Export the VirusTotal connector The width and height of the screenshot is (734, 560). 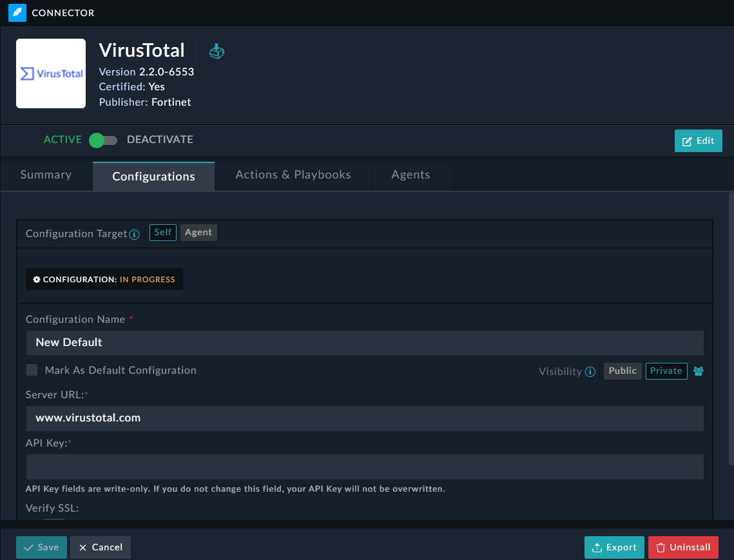(614, 547)
